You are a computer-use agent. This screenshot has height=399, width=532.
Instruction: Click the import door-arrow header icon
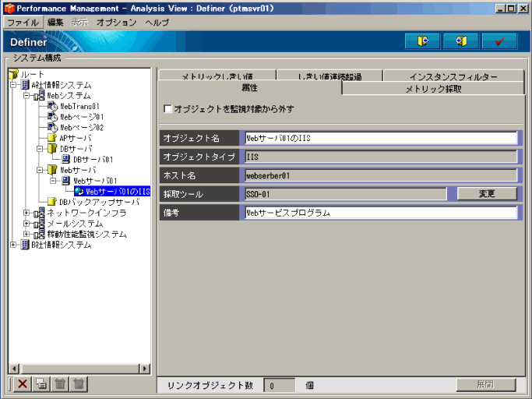pyautogui.click(x=461, y=41)
